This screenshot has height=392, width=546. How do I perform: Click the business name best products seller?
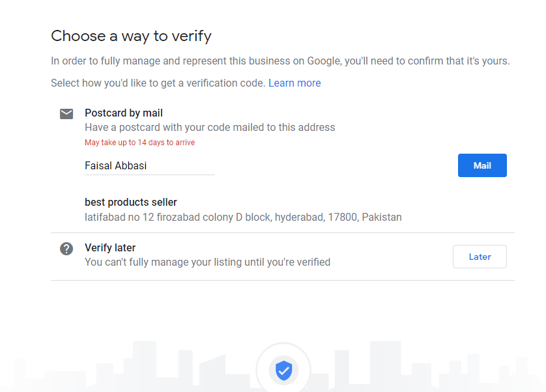[131, 202]
